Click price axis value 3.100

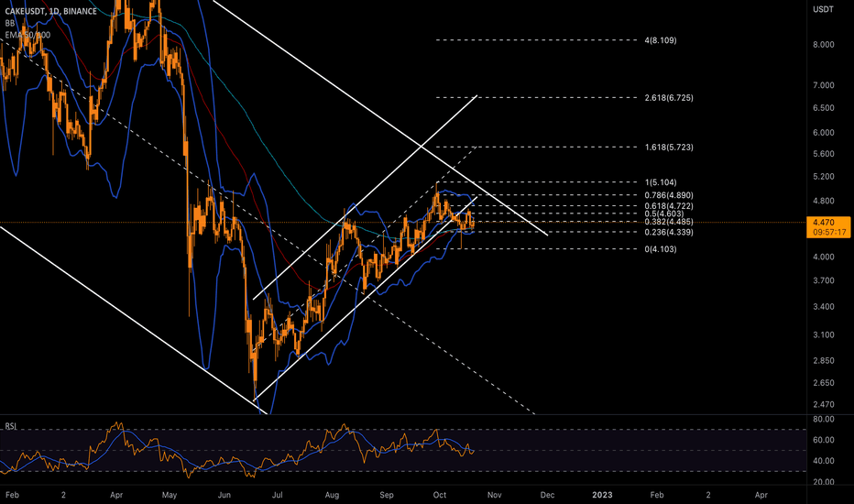coord(824,334)
